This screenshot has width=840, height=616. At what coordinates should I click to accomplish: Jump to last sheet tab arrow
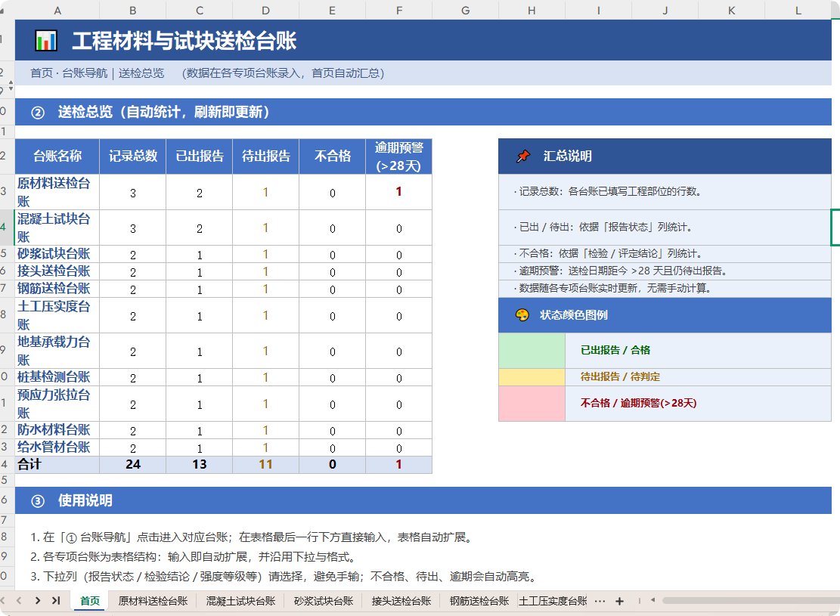coord(56,600)
